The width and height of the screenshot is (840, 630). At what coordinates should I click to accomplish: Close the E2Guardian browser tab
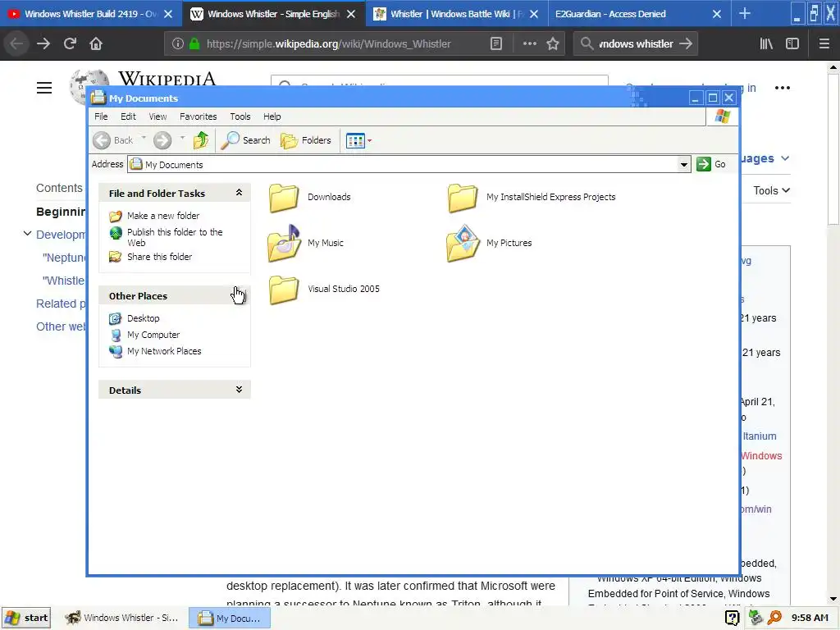tap(717, 14)
